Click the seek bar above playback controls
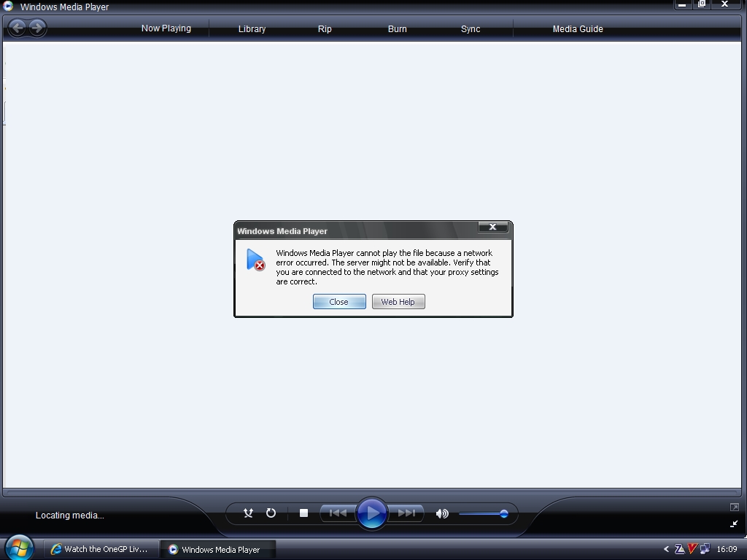Image resolution: width=747 pixels, height=560 pixels. 371,493
